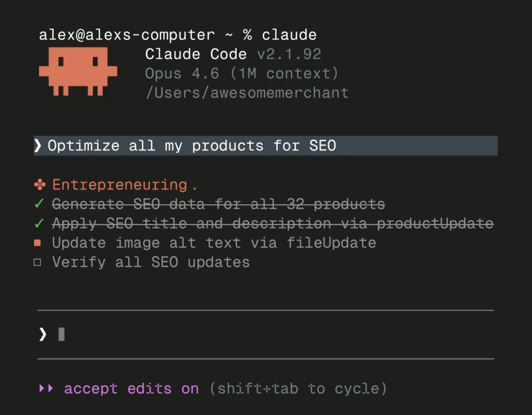Viewport: 532px width, 415px height.
Task: Click the green checkmark beside Generate SEO data
Action: [x=39, y=203]
